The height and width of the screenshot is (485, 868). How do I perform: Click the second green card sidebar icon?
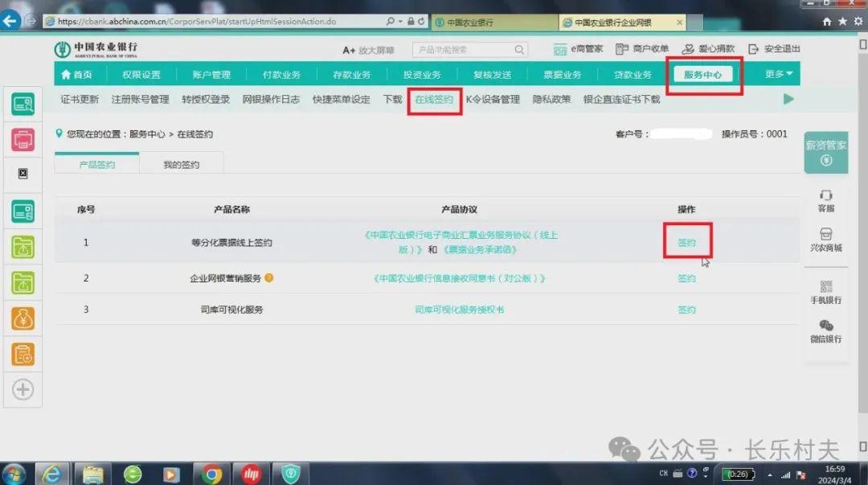(23, 212)
